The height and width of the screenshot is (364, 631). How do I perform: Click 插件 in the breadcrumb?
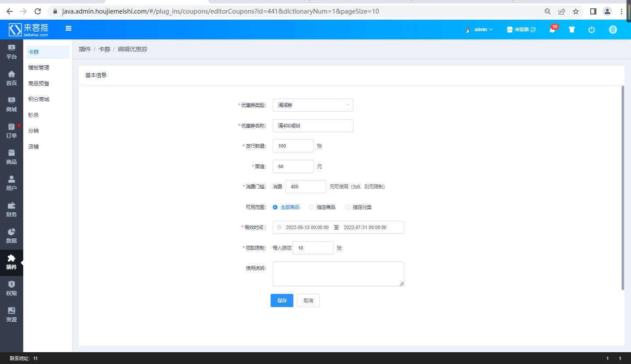pos(85,49)
